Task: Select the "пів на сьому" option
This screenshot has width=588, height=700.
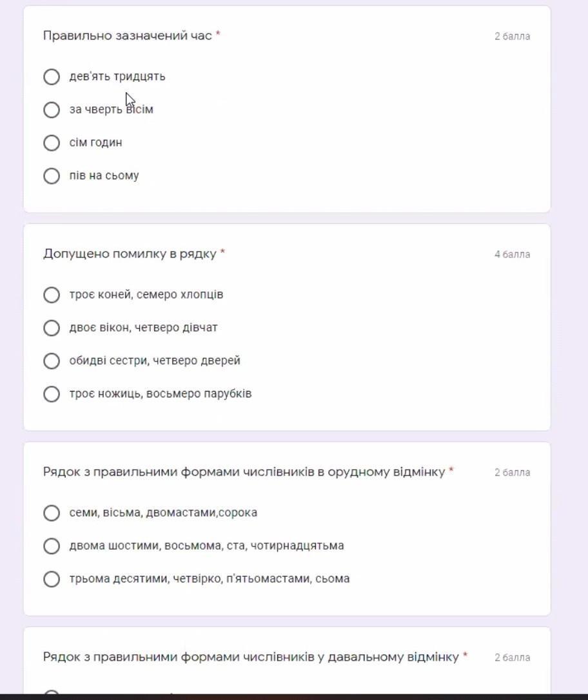Action: pyautogui.click(x=52, y=175)
